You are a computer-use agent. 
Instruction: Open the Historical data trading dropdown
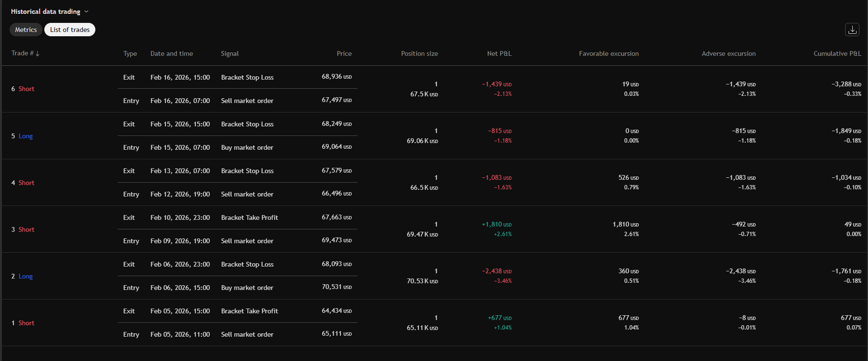tap(50, 11)
